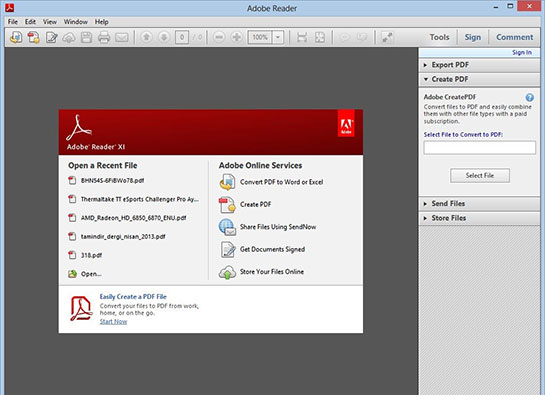
Task: Click the Convert PDF to Word or Excel icon
Action: 227,182
